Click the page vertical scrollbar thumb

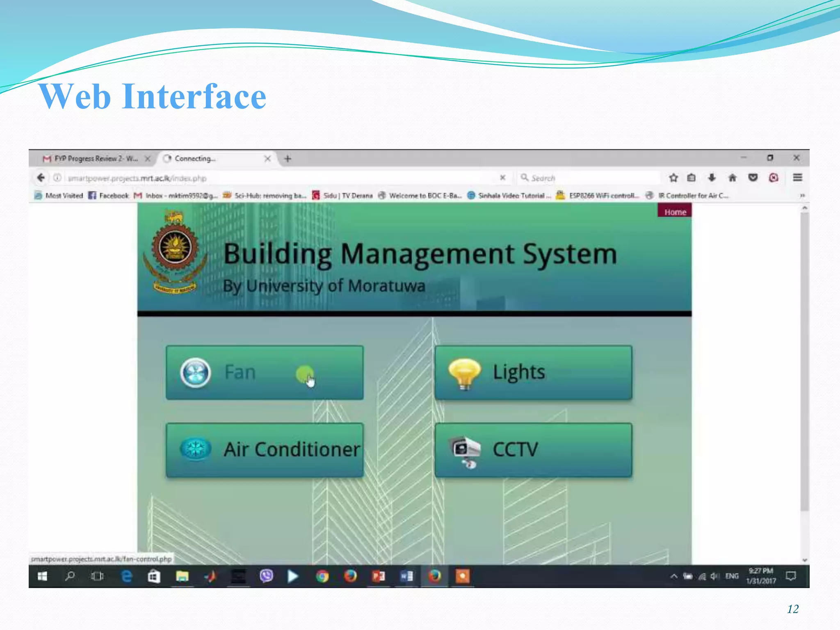pyautogui.click(x=804, y=361)
